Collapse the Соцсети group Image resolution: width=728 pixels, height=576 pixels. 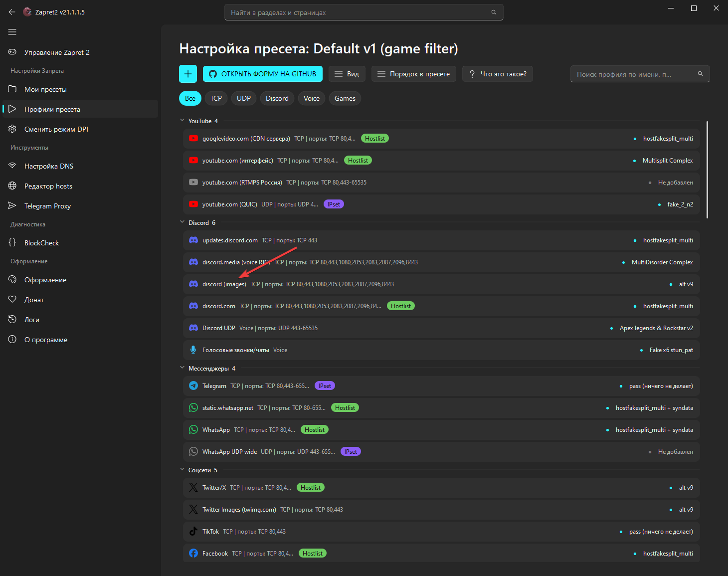(182, 470)
